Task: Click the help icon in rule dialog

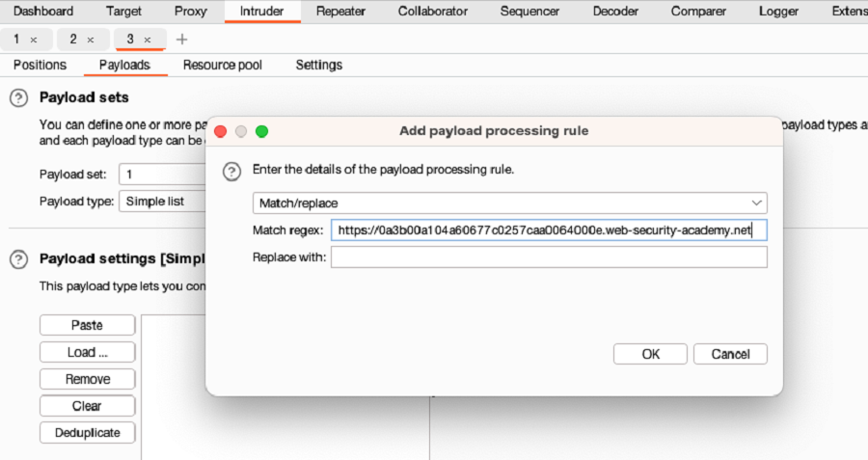Action: [231, 171]
